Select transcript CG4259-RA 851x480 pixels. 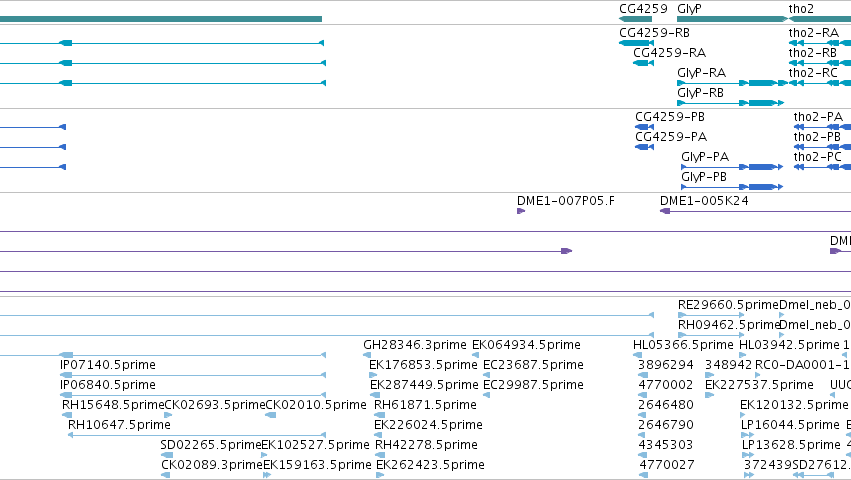coord(670,53)
